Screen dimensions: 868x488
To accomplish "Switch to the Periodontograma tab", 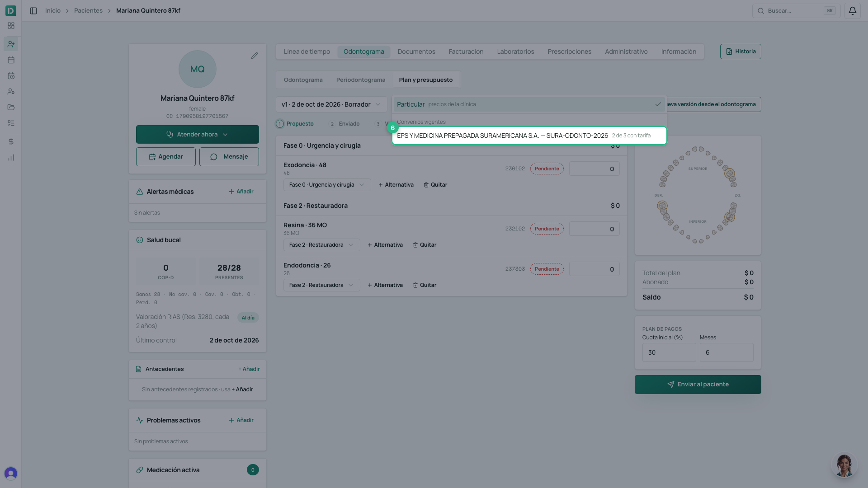I will coord(361,80).
